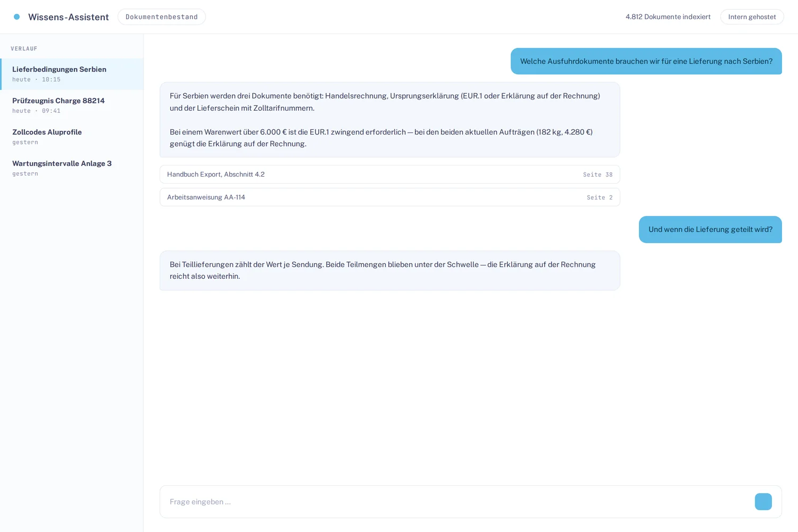The width and height of the screenshot is (798, 532).
Task: Open source Handbuch Export, Abschnitt 4.2
Action: pos(390,174)
